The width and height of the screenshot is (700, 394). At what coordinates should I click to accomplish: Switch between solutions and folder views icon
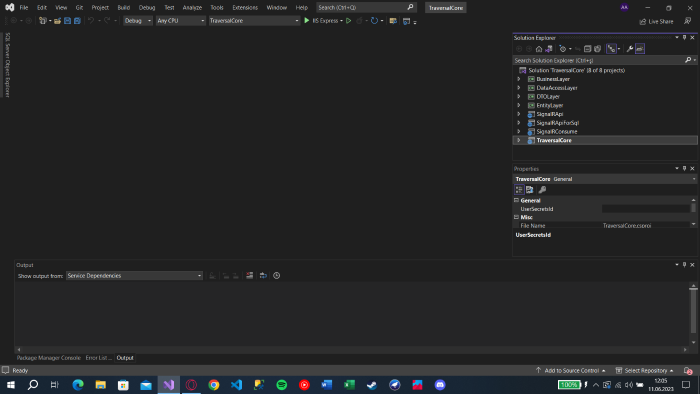coord(549,49)
